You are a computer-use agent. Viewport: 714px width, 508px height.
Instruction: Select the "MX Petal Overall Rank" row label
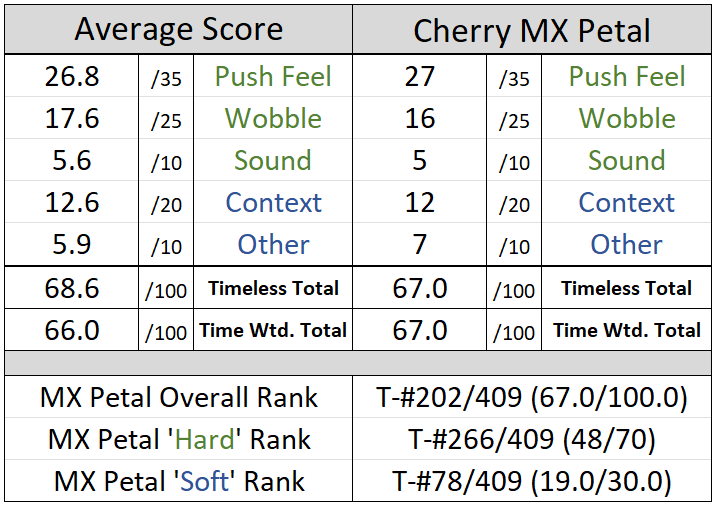click(178, 397)
